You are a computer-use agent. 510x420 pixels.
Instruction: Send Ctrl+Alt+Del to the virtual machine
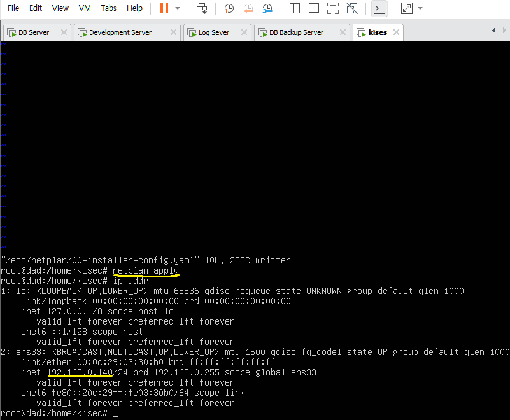[202, 8]
